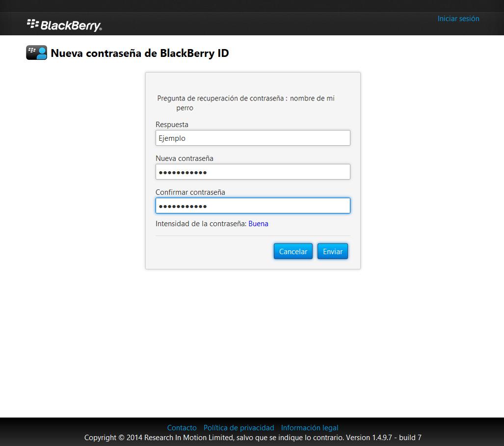View Información legal
The image size is (504, 446).
tap(309, 427)
